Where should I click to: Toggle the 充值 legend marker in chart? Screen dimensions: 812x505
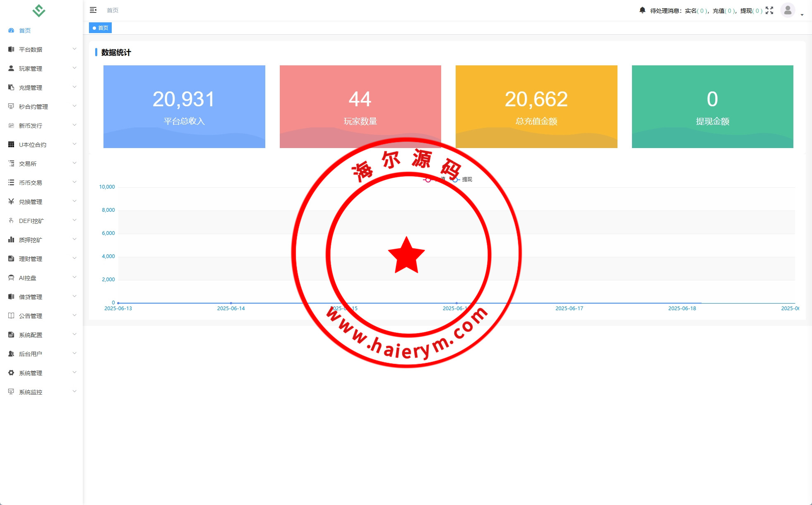(428, 180)
